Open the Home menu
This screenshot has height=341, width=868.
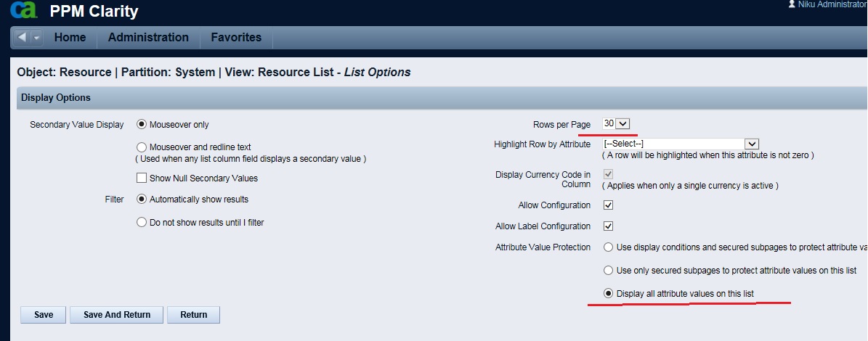[x=70, y=38]
